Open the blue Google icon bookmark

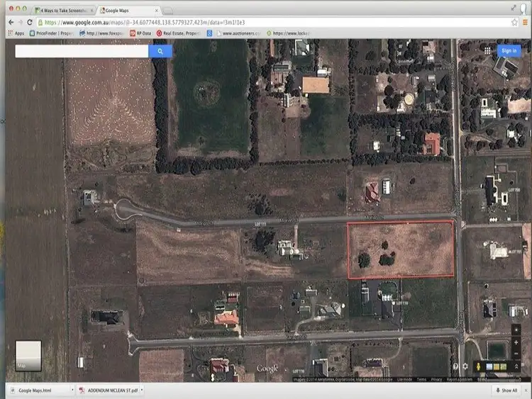click(x=209, y=33)
